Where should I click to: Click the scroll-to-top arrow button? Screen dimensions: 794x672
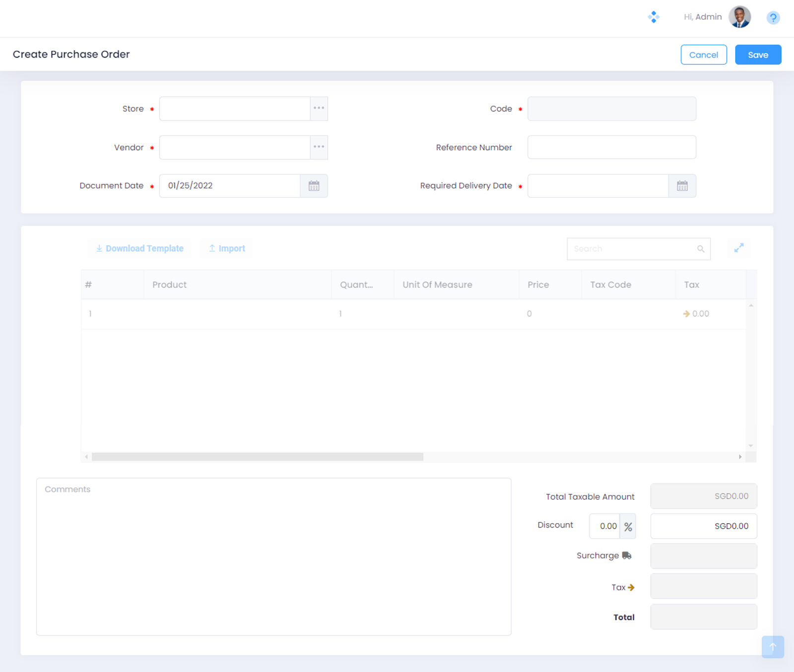[773, 647]
